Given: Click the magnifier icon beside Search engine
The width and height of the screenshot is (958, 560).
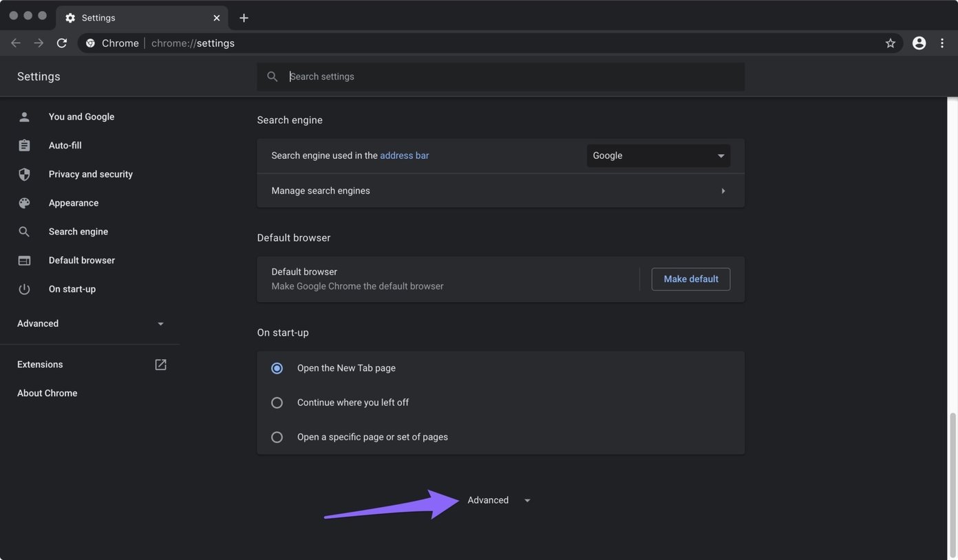Looking at the screenshot, I should [x=24, y=232].
